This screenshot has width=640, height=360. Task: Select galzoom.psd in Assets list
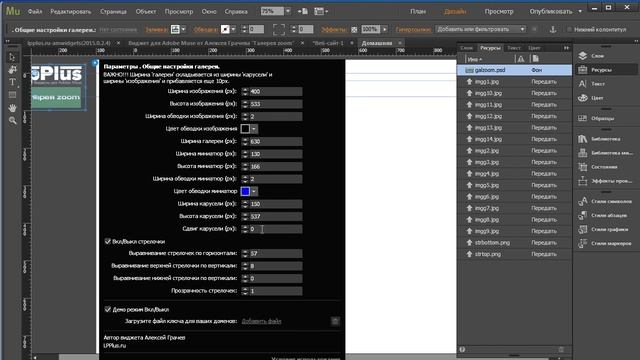point(514,70)
